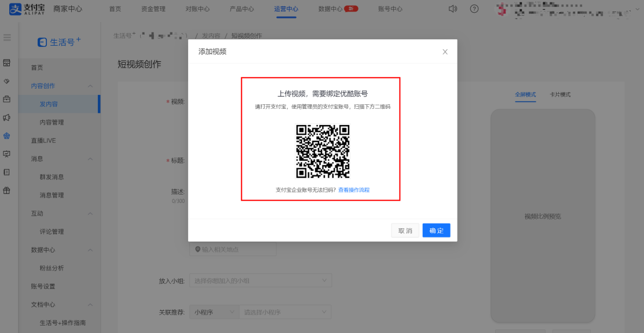Viewport: 644px width, 333px height.
Task: Open 账号中心 in top navigation
Action: (390, 9)
